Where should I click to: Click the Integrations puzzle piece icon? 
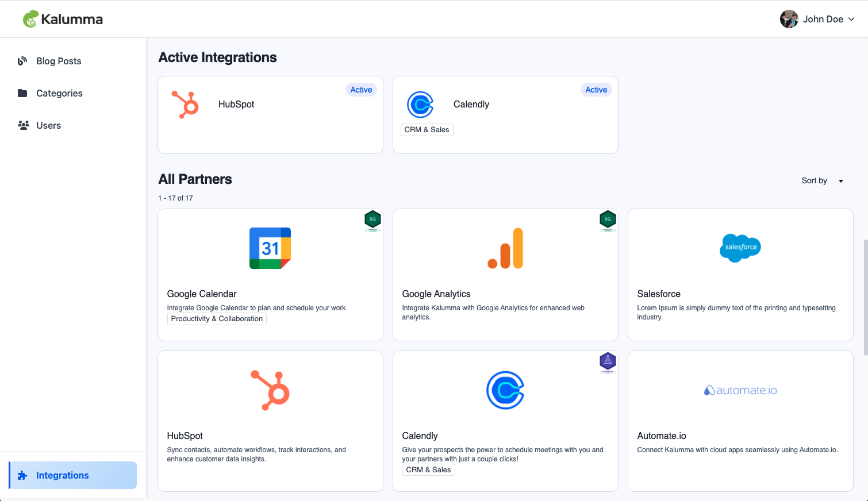click(x=22, y=475)
